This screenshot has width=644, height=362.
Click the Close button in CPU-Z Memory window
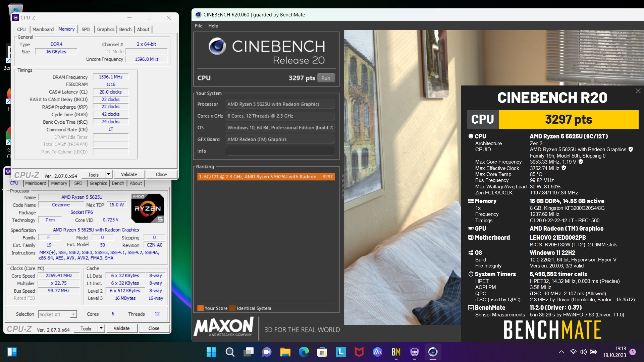161,174
